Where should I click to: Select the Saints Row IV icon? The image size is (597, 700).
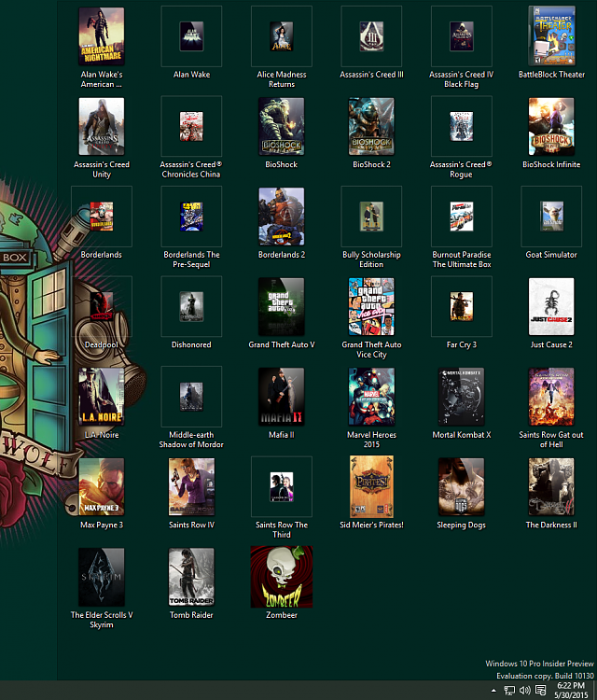[x=191, y=486]
